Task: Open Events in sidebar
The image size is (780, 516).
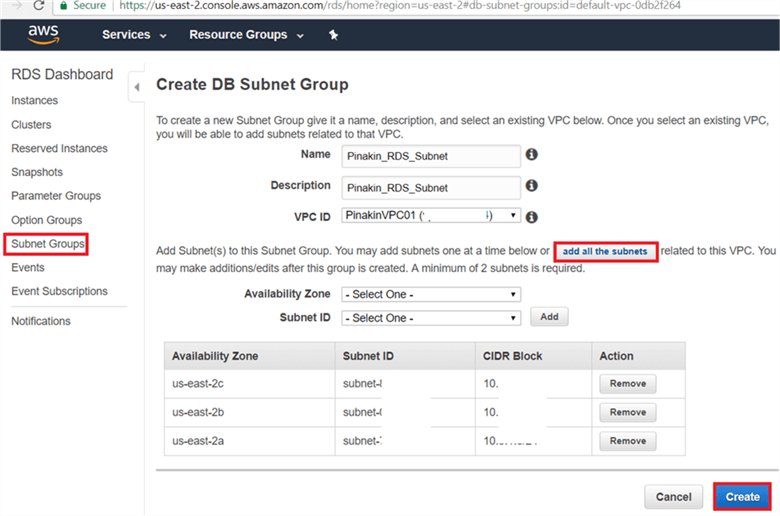Action: [27, 268]
